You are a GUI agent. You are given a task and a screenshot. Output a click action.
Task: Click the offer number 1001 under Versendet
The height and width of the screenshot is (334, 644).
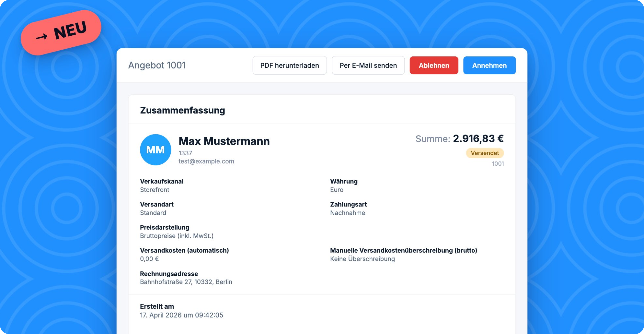[498, 164]
